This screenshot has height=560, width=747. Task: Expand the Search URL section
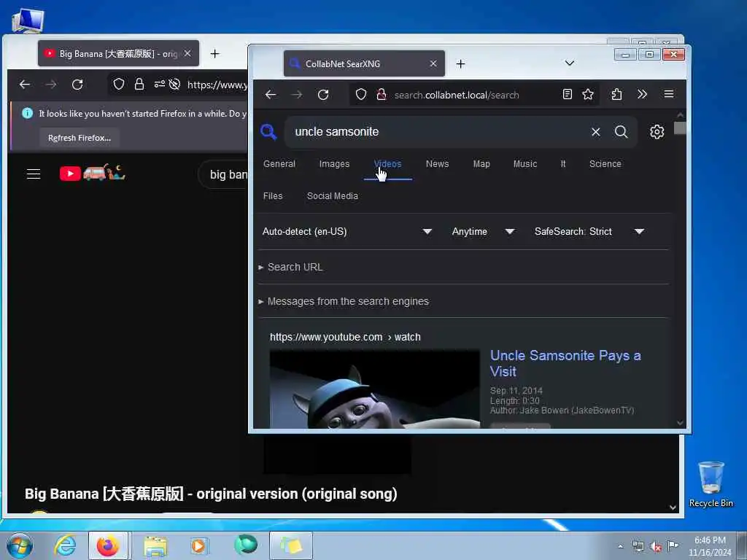click(x=295, y=267)
